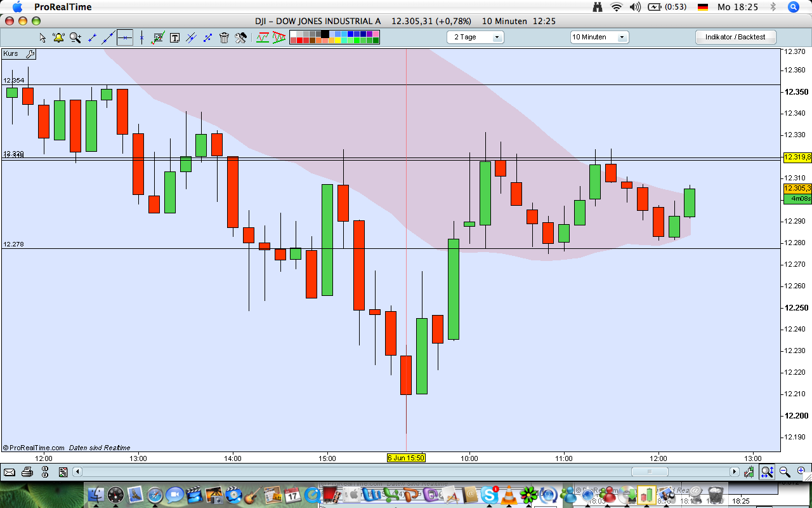Open the Apple menu
The image size is (812, 508).
[x=17, y=7]
